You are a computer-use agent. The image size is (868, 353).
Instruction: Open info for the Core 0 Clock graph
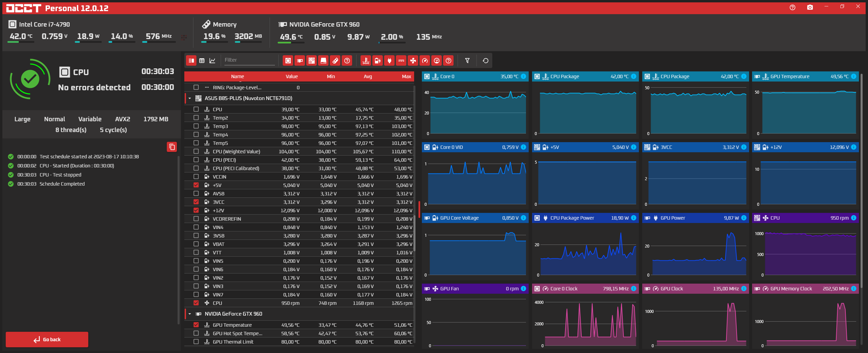633,289
